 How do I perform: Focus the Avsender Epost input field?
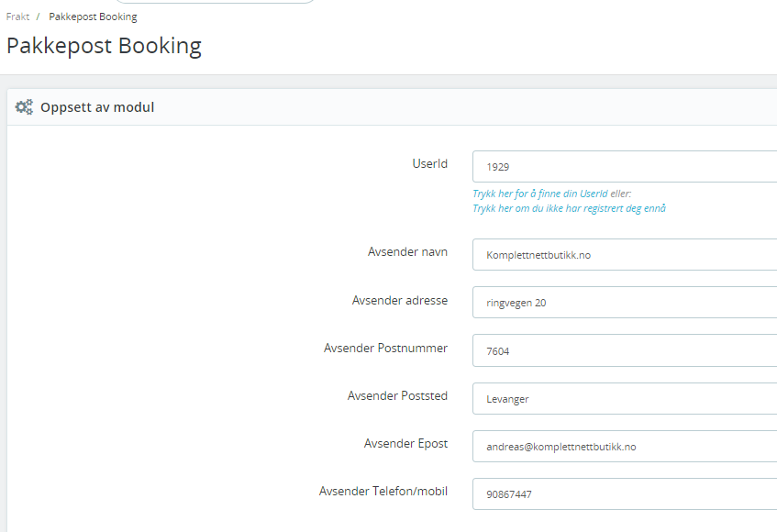[625, 447]
